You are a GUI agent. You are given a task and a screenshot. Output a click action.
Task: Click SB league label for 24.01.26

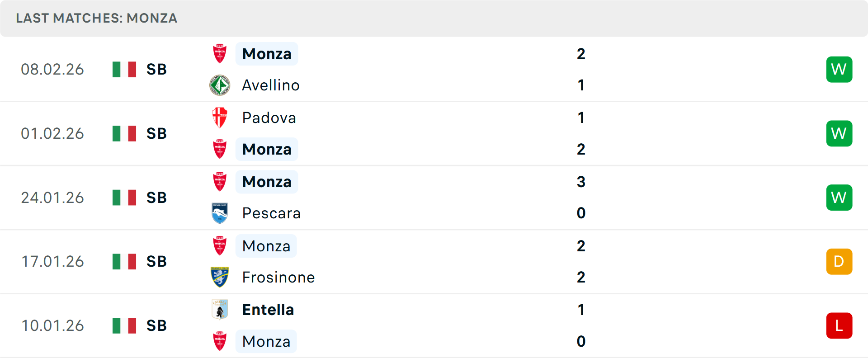click(156, 198)
